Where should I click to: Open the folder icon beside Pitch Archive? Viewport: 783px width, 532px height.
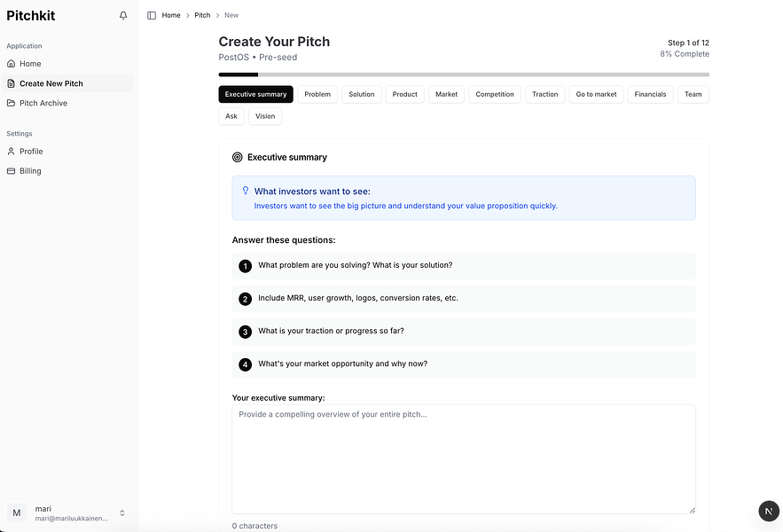(10, 102)
